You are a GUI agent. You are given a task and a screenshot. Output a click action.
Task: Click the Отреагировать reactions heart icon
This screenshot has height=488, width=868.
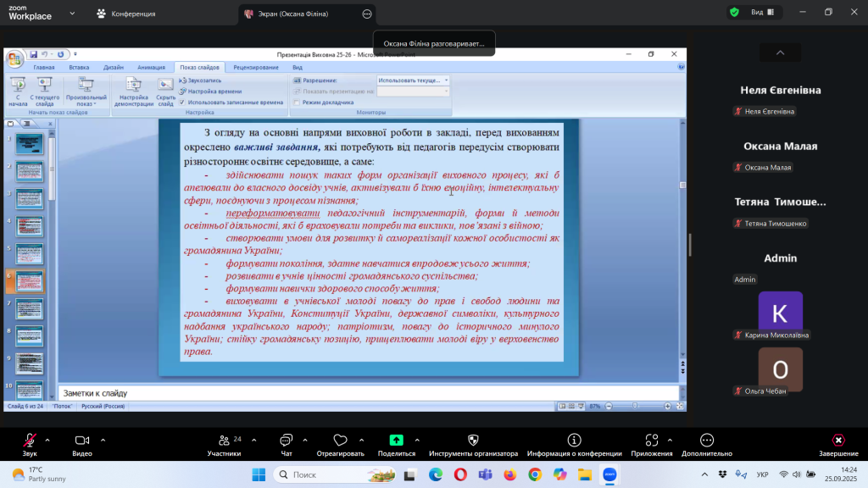pyautogui.click(x=340, y=441)
